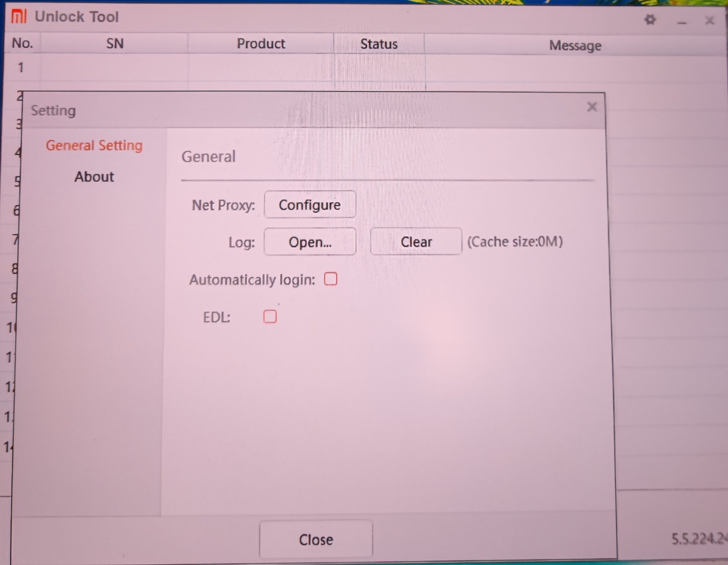Image resolution: width=728 pixels, height=565 pixels.
Task: Click the General section heading
Action: 209,156
